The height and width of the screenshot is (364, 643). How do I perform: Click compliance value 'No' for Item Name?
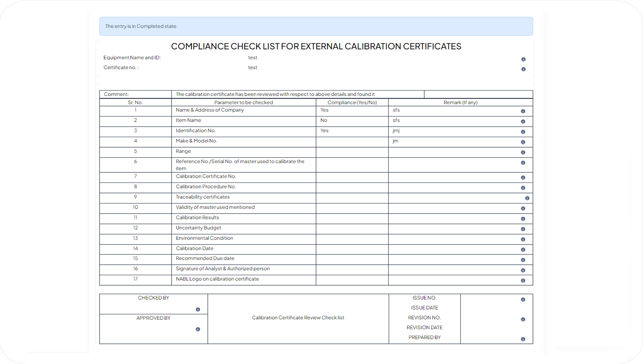324,120
